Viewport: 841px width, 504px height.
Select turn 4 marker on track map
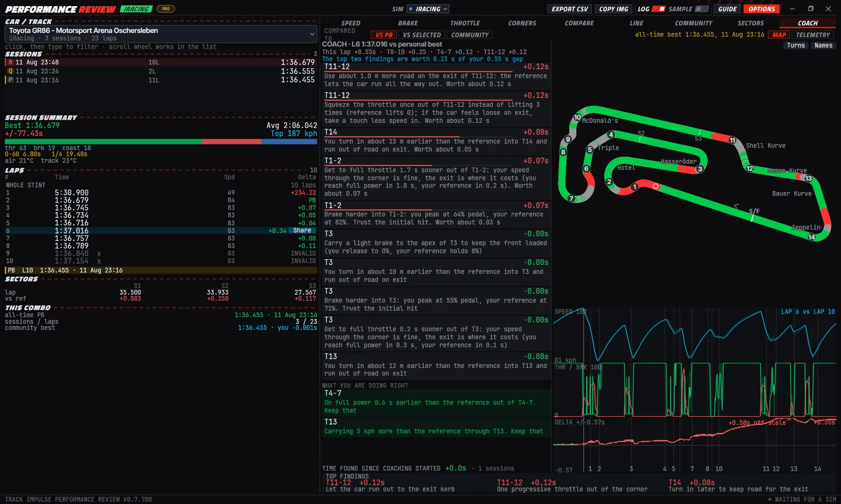click(x=611, y=135)
